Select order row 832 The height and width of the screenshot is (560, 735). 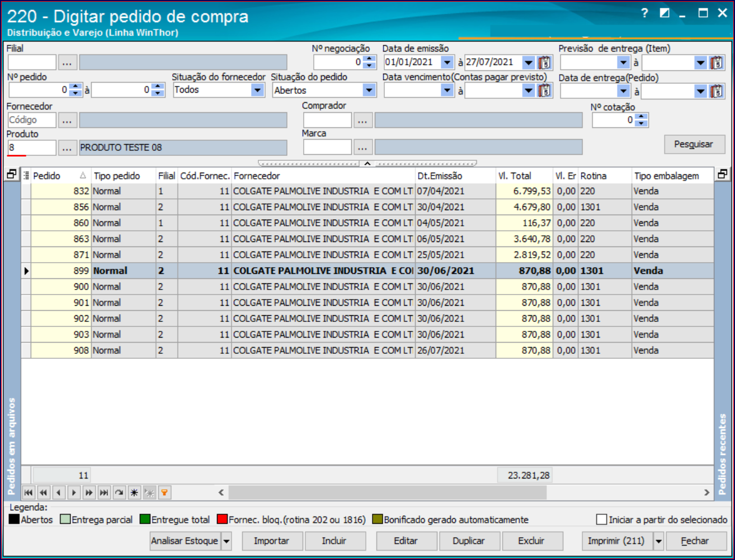point(368,191)
